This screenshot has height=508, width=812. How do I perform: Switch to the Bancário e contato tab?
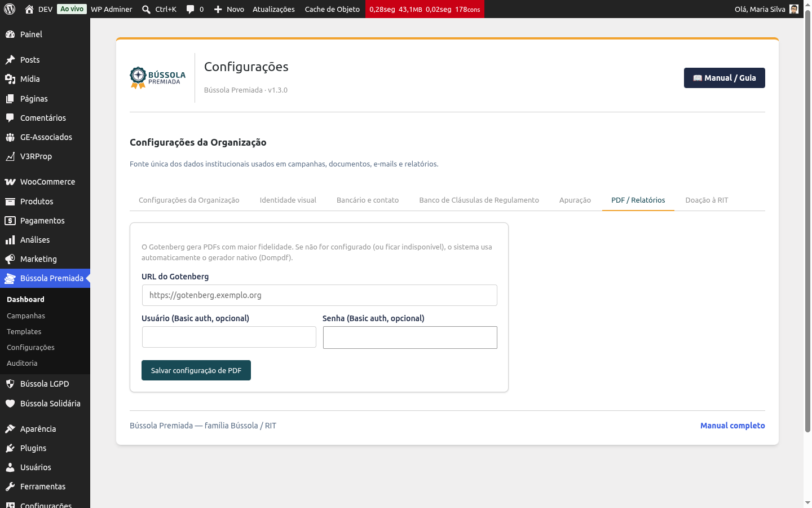pos(368,200)
